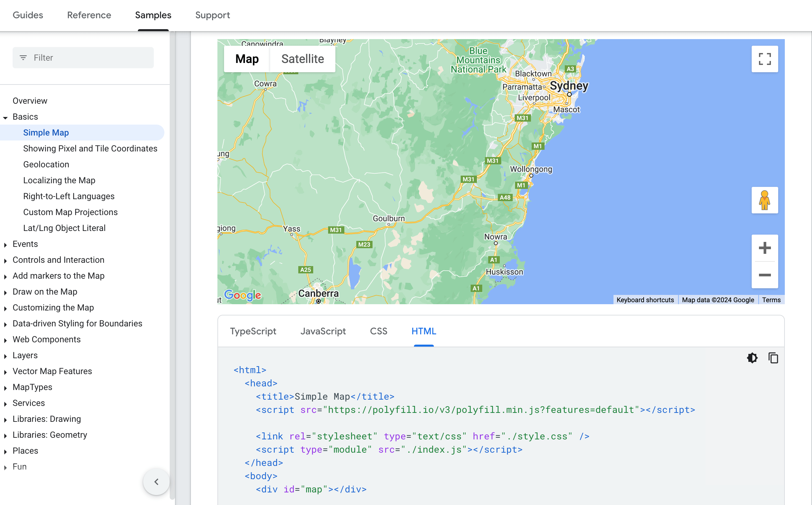Expand the Web Components section
Image resolution: width=812 pixels, height=505 pixels.
tap(5, 340)
